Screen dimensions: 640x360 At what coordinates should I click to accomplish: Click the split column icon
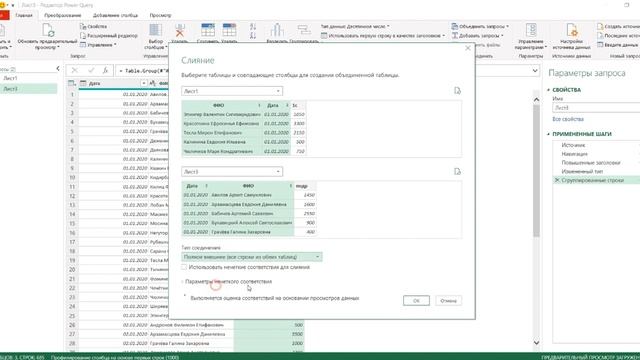tap(277, 30)
